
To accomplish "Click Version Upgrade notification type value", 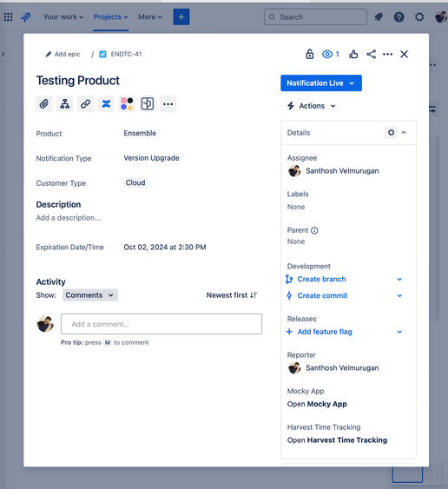I will point(151,158).
